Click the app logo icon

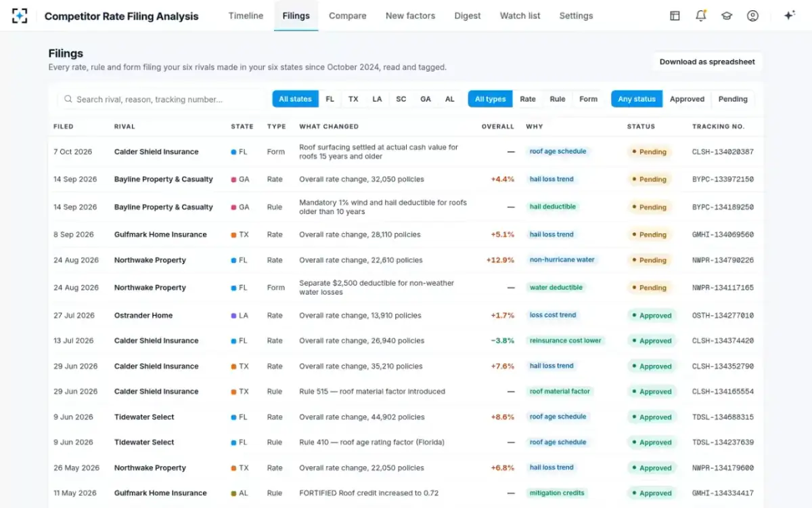pyautogui.click(x=20, y=16)
